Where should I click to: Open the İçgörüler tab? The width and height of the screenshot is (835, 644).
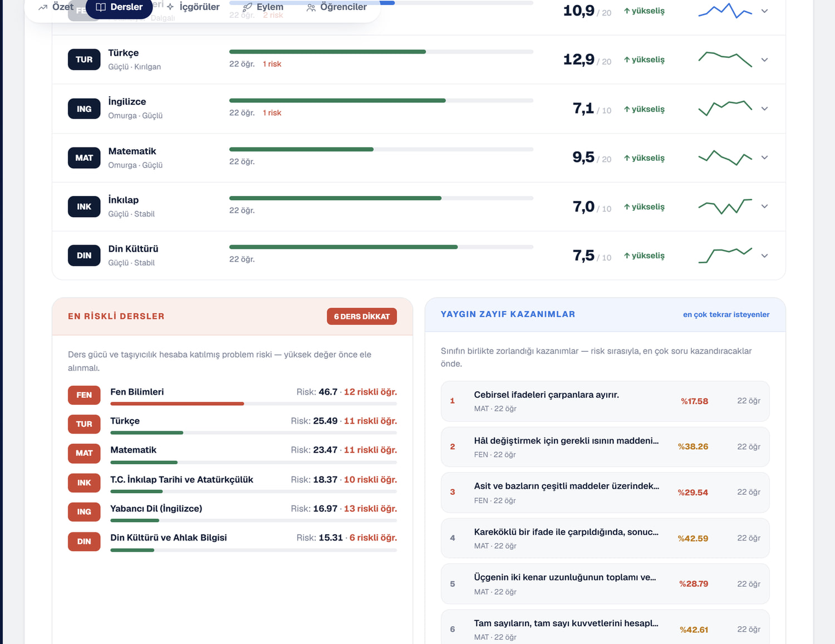tap(193, 7)
